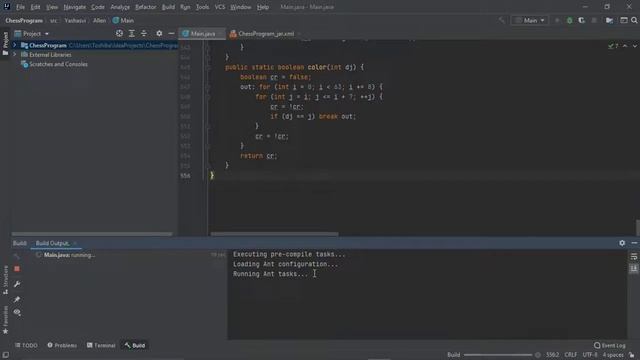Click the Stop icon in main toolbar
The height and width of the screenshot is (360, 640).
(x=594, y=20)
